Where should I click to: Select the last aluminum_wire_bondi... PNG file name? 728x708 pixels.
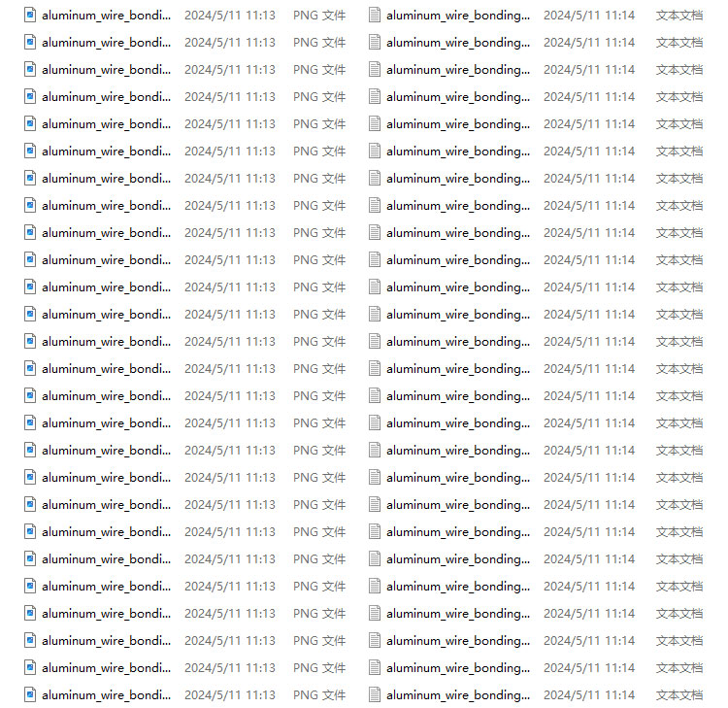pyautogui.click(x=107, y=695)
